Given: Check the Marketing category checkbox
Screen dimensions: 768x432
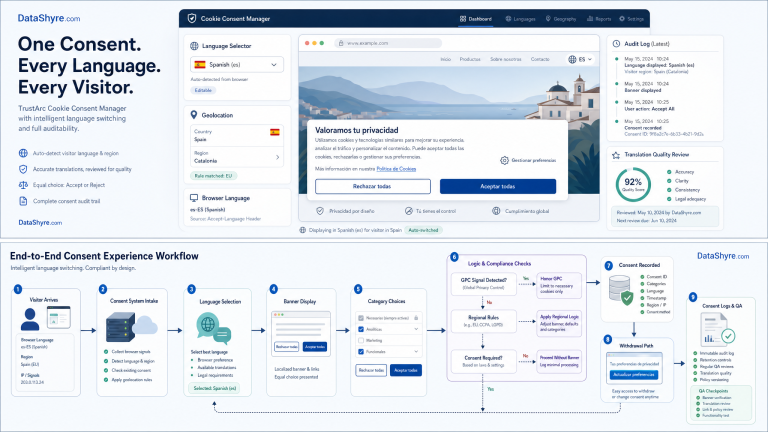Looking at the screenshot, I should [361, 340].
